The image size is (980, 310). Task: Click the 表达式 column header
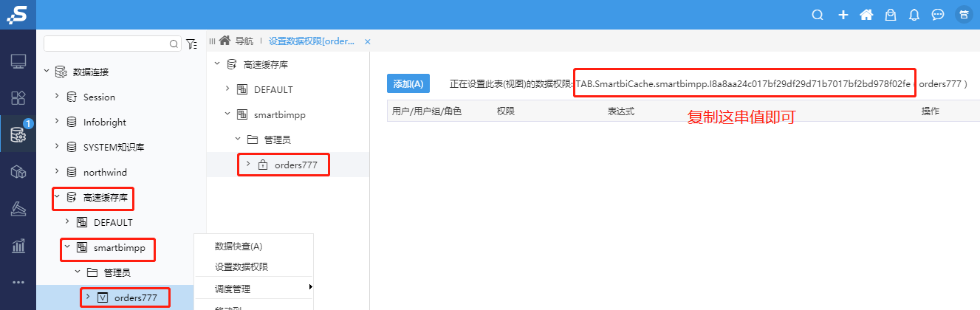[x=620, y=111]
